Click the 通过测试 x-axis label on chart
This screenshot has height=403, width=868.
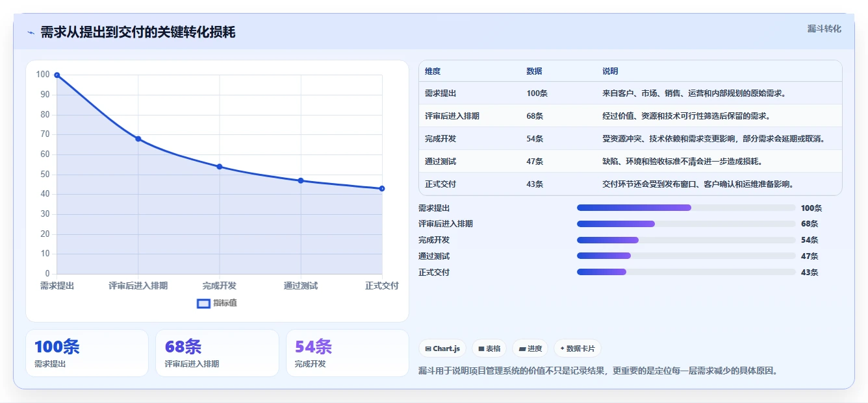tap(301, 286)
